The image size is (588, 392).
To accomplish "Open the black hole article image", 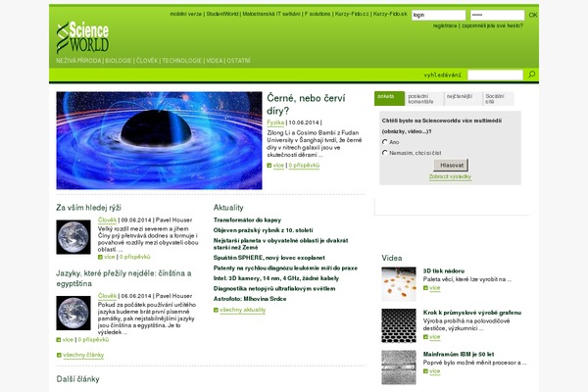I will (x=159, y=140).
